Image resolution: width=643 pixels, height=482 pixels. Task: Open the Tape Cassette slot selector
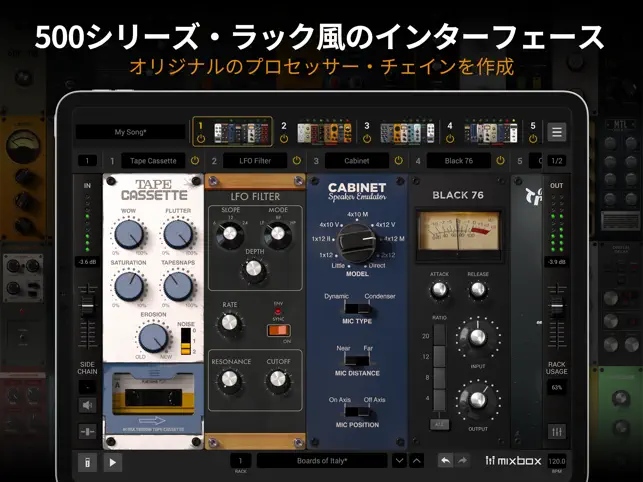tap(153, 161)
